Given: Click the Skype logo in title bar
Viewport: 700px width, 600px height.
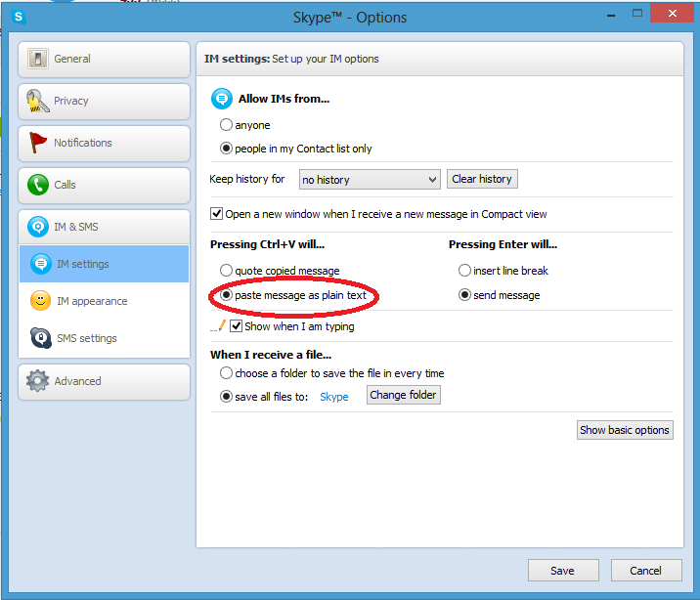Looking at the screenshot, I should coord(19,17).
